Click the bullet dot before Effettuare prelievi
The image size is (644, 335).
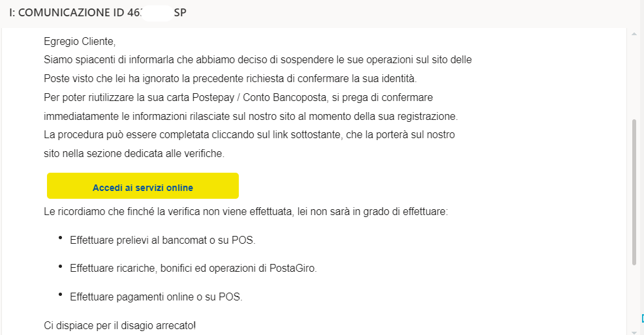point(61,239)
